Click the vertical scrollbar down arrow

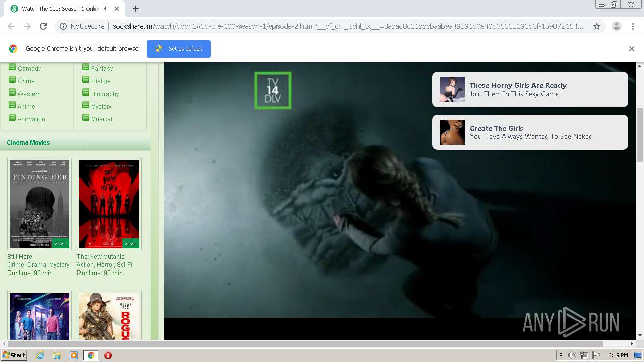click(640, 335)
